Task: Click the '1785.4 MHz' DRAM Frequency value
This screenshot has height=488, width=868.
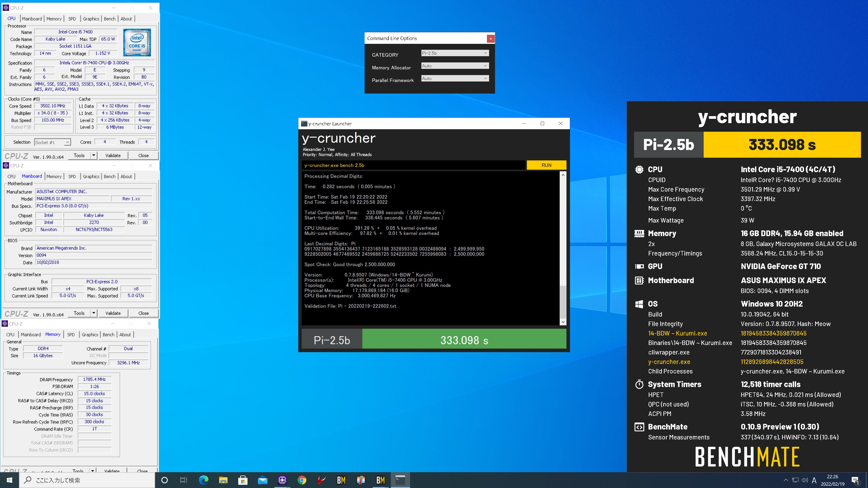Action: pyautogui.click(x=94, y=379)
